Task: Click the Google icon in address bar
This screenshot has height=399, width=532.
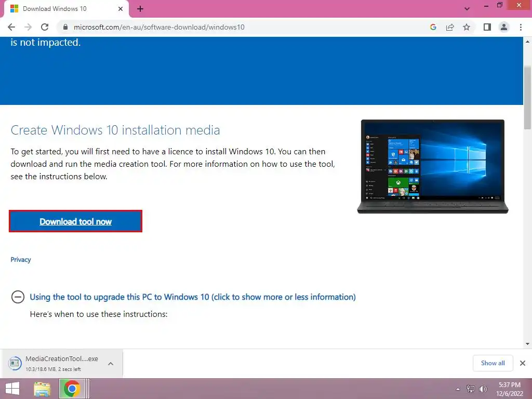Action: pos(433,27)
